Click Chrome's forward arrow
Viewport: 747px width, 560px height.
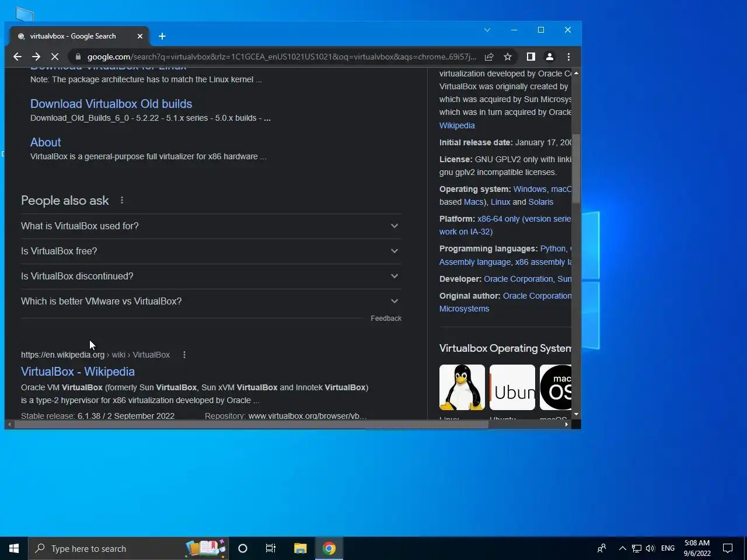pos(36,57)
